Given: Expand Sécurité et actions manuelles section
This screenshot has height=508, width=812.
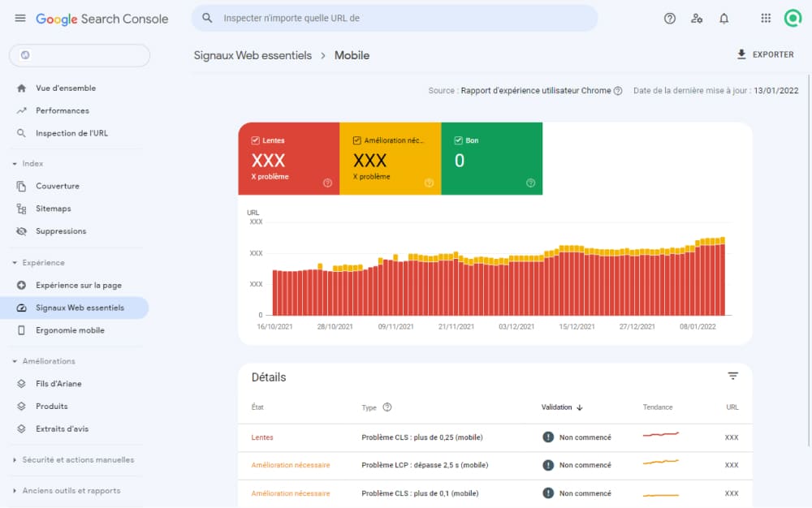Looking at the screenshot, I should tap(15, 460).
